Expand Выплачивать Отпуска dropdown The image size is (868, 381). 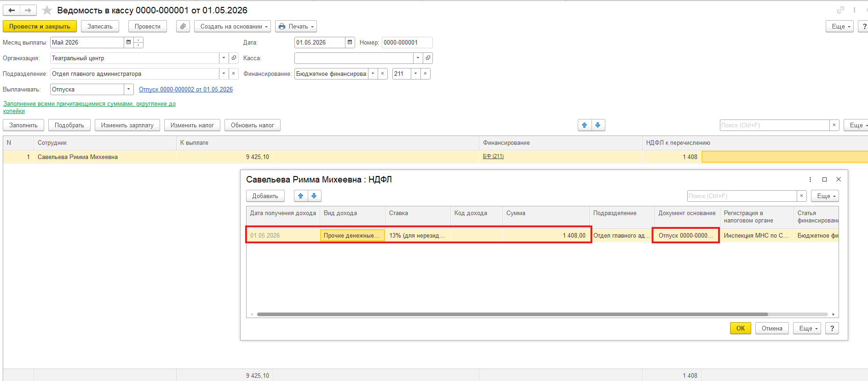tap(129, 89)
